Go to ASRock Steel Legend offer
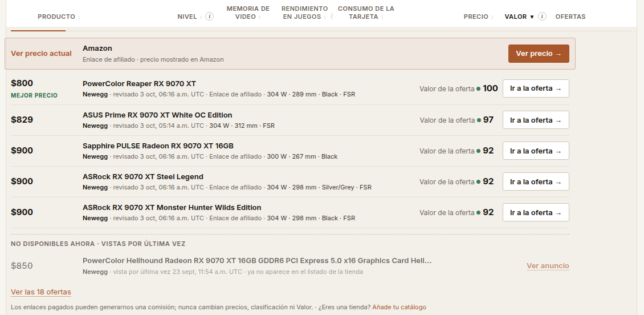The width and height of the screenshot is (644, 315). [x=536, y=182]
